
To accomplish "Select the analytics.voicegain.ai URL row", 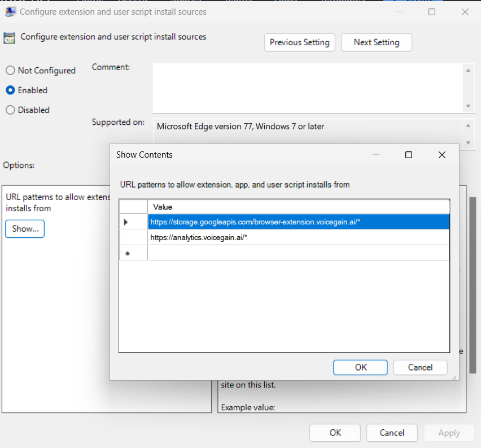I will [294, 237].
